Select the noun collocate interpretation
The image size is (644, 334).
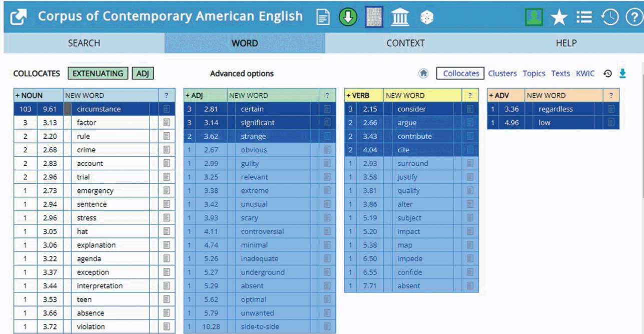coord(100,286)
